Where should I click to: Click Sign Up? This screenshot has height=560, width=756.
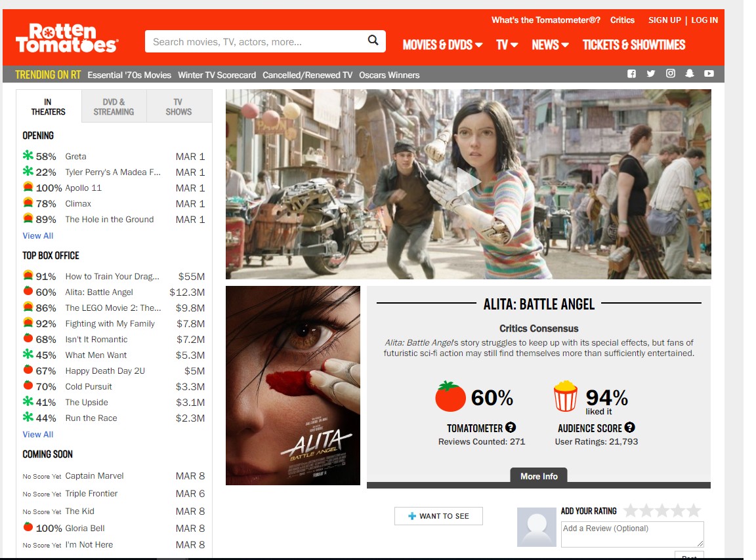(x=664, y=20)
